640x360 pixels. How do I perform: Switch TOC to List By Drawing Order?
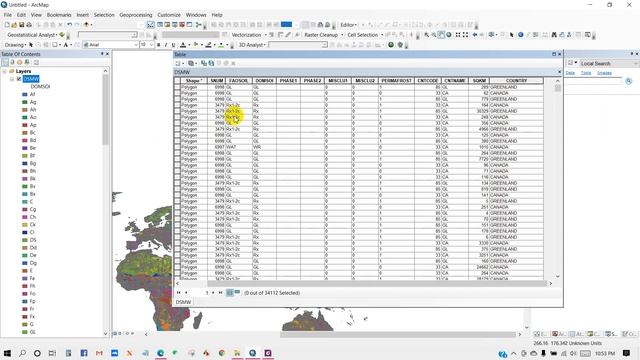[x=5, y=62]
